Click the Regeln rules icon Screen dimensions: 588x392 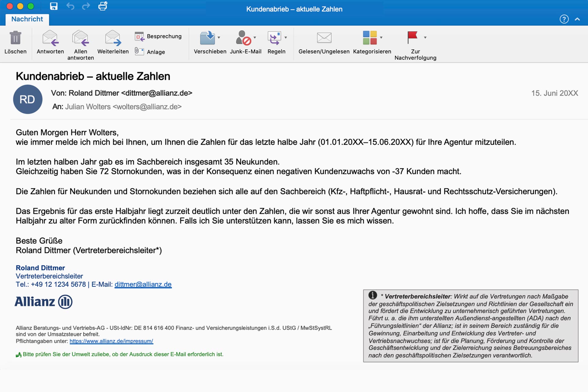[274, 38]
